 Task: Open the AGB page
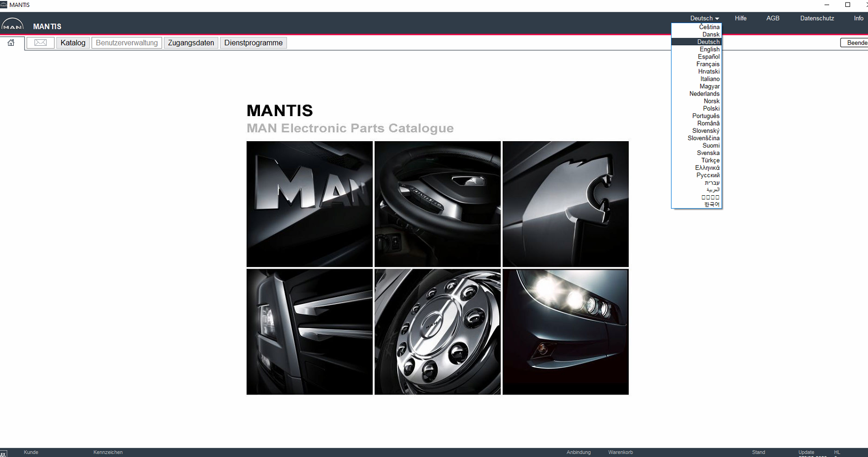coord(773,18)
